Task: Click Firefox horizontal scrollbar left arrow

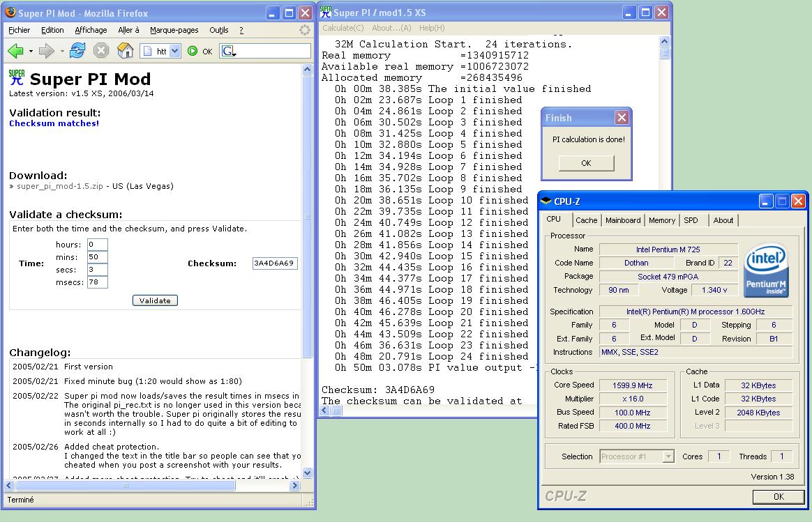Action: (9, 486)
